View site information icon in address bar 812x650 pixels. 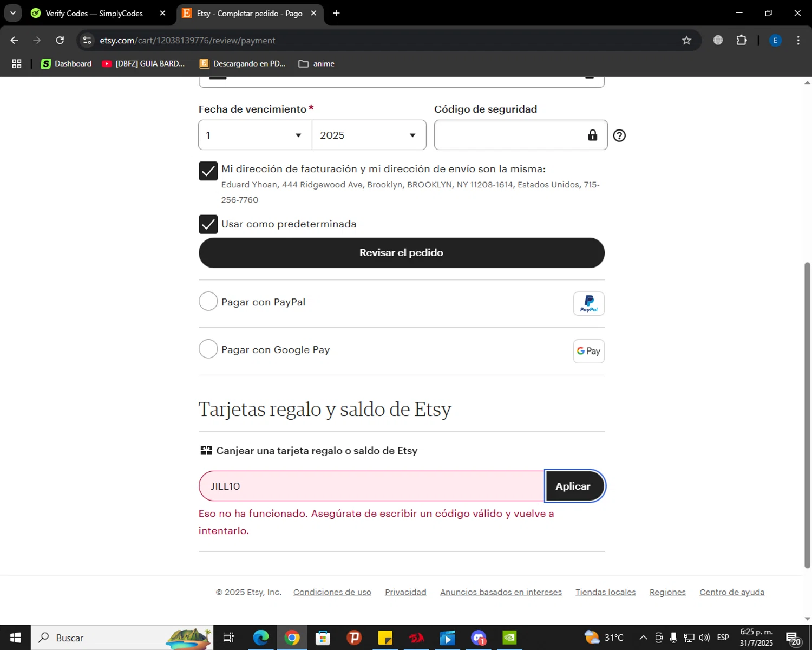click(x=87, y=40)
